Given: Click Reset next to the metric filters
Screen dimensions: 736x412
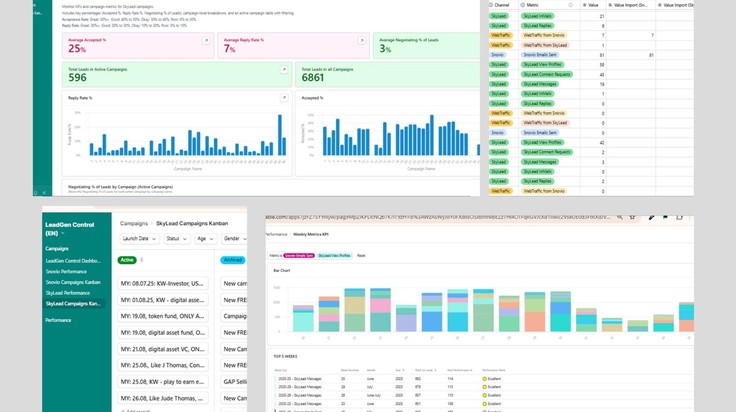Looking at the screenshot, I should [x=361, y=256].
